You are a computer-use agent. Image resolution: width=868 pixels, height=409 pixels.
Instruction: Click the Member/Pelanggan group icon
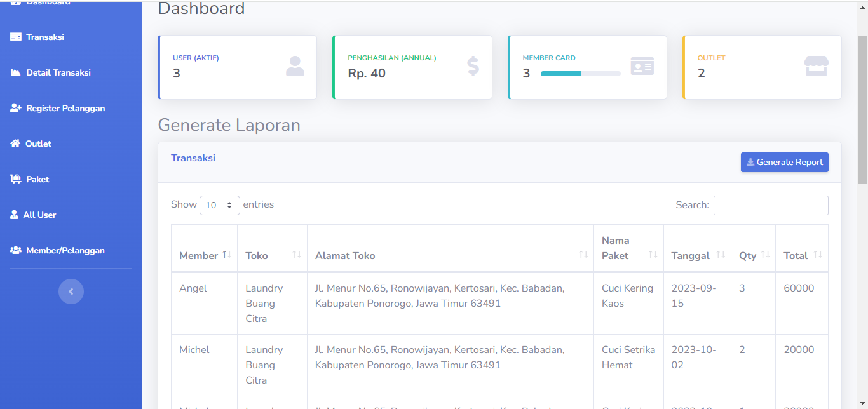point(16,250)
